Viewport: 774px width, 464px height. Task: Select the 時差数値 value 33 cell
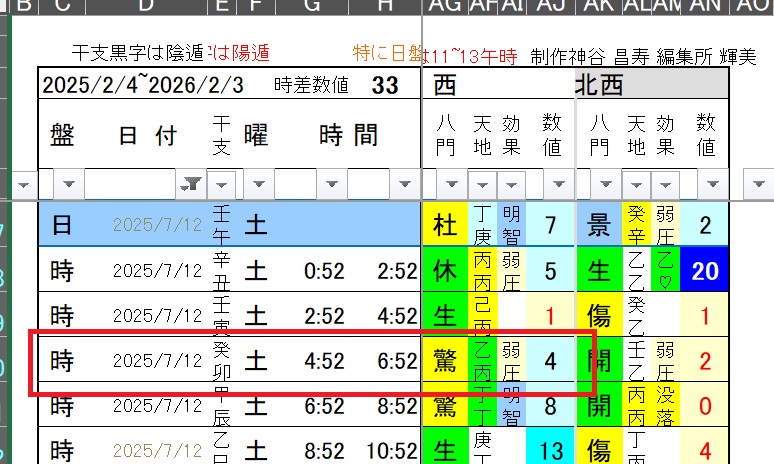click(x=385, y=86)
